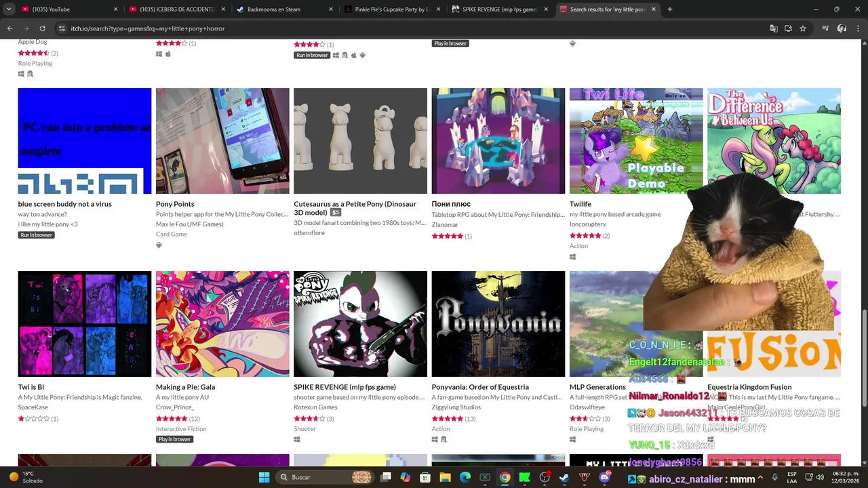
Task: View site information icon in address bar
Action: [x=62, y=28]
